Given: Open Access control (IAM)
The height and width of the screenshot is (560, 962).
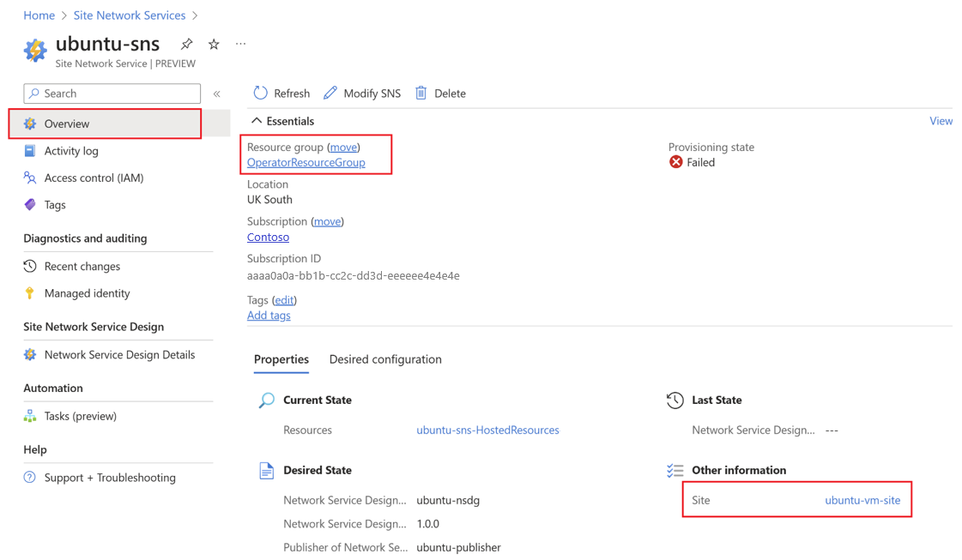Looking at the screenshot, I should (94, 178).
